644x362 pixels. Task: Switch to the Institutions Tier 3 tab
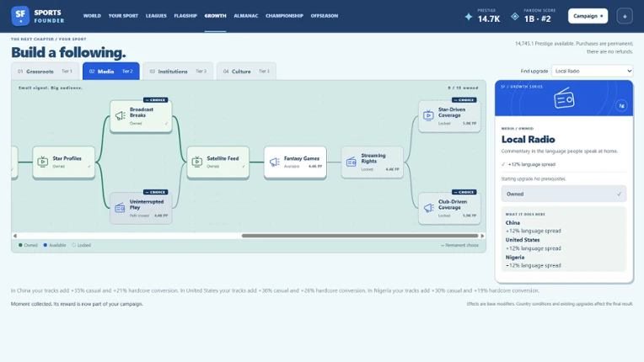(178, 72)
